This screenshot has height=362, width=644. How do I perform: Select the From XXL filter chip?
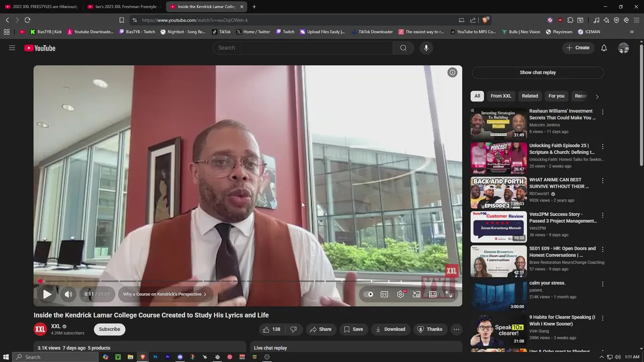(501, 96)
